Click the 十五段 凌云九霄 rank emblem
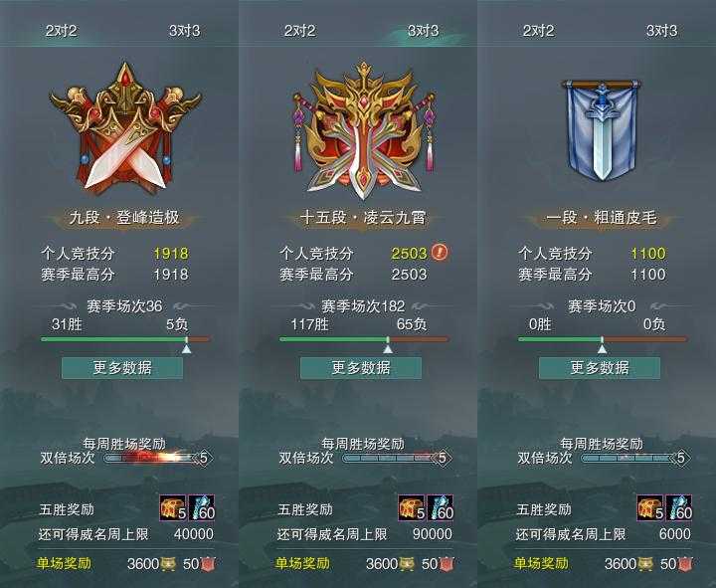Screen dimensions: 716x588 click(364, 130)
